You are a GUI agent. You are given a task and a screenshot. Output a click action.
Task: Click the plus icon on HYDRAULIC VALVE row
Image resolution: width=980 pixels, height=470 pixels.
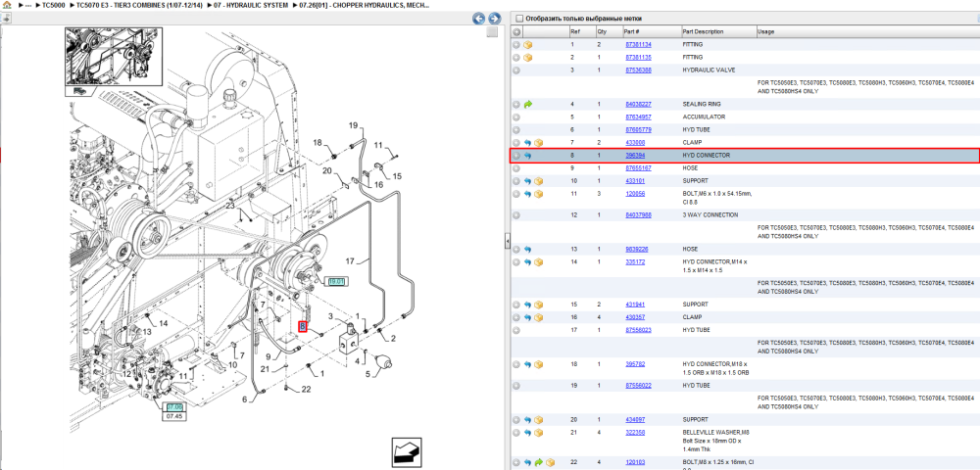click(x=516, y=70)
